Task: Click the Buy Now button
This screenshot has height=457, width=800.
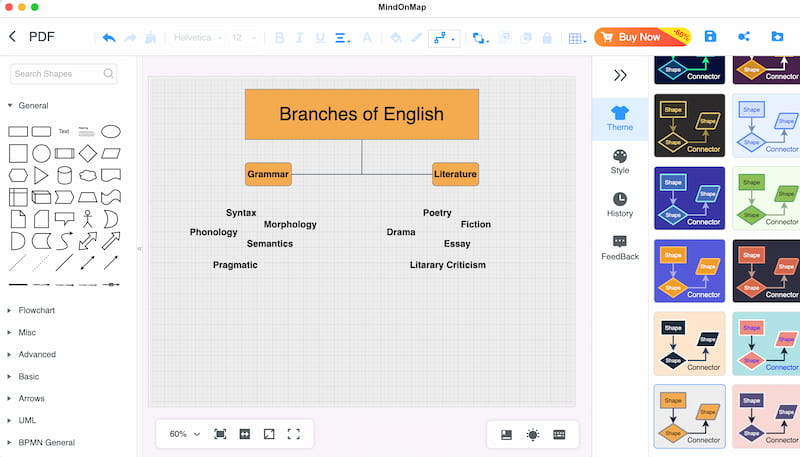Action: [x=642, y=37]
